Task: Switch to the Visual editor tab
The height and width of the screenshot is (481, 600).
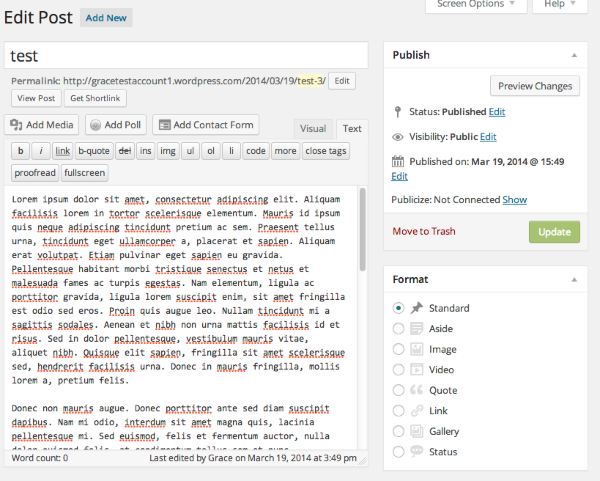Action: [313, 129]
